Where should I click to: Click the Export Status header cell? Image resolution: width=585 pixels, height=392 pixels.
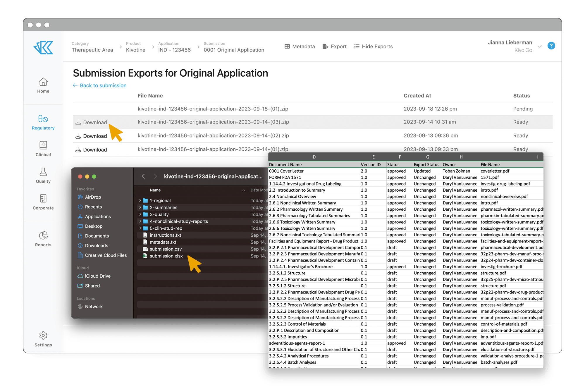(x=427, y=165)
